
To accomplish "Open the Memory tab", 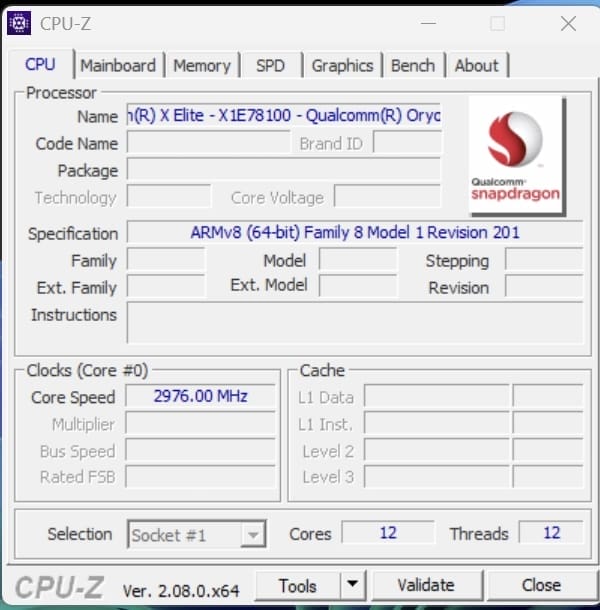I will 202,65.
